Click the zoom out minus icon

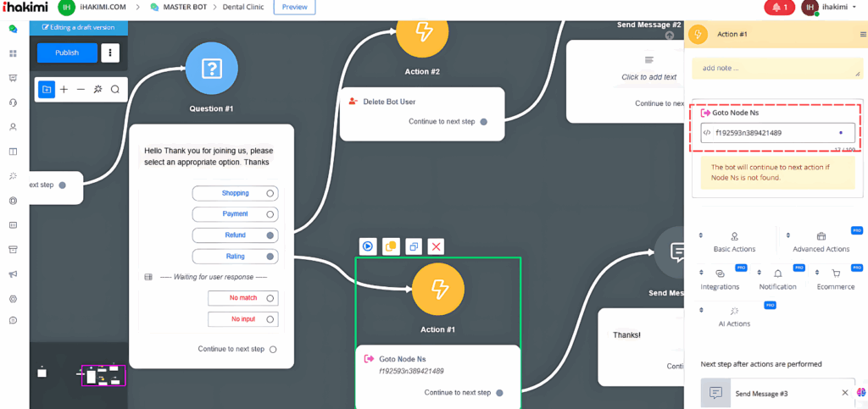pyautogui.click(x=81, y=89)
